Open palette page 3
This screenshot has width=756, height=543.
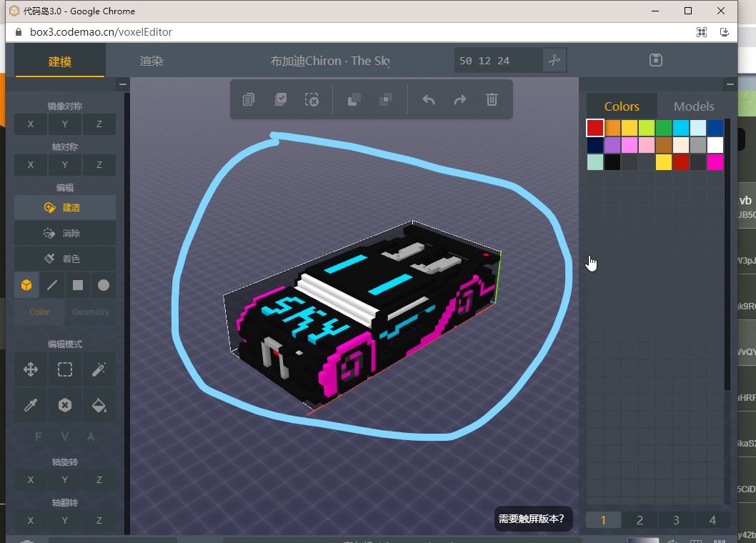coord(676,520)
